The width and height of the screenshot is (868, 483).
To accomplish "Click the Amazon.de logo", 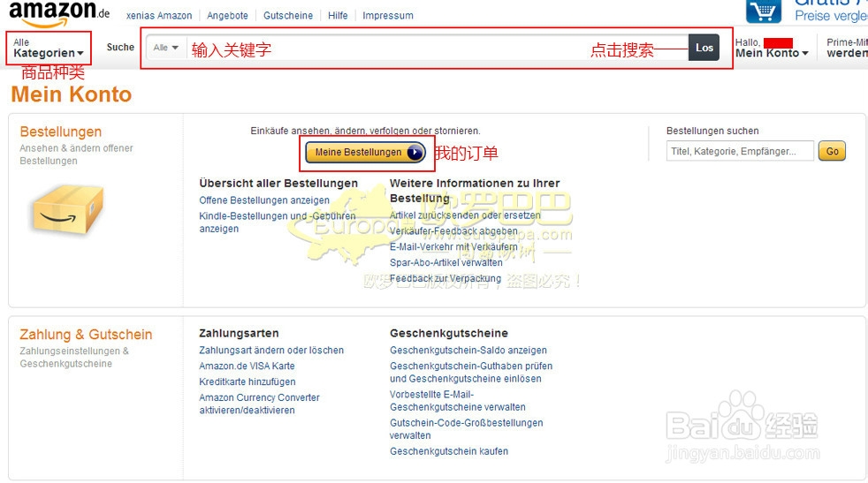I will (x=59, y=12).
